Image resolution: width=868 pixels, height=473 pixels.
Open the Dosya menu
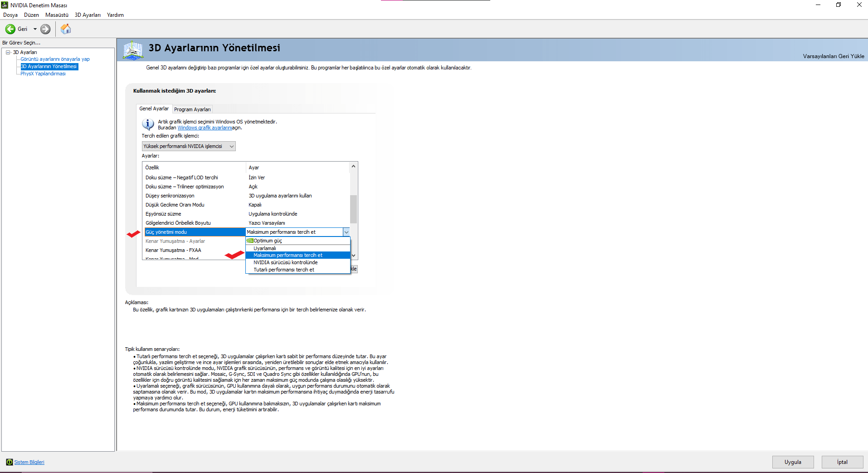pos(10,15)
